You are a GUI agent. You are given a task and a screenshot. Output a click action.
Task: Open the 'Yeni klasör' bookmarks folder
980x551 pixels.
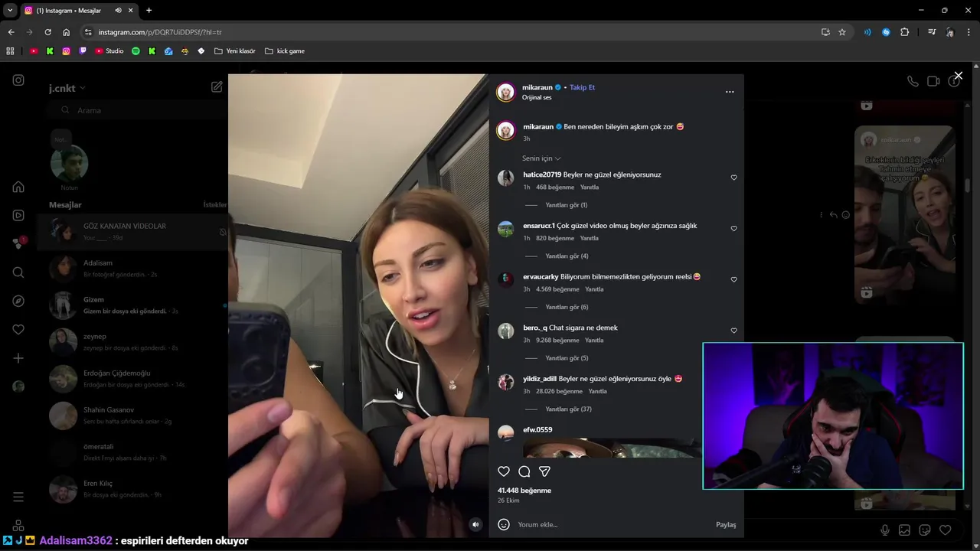[235, 51]
